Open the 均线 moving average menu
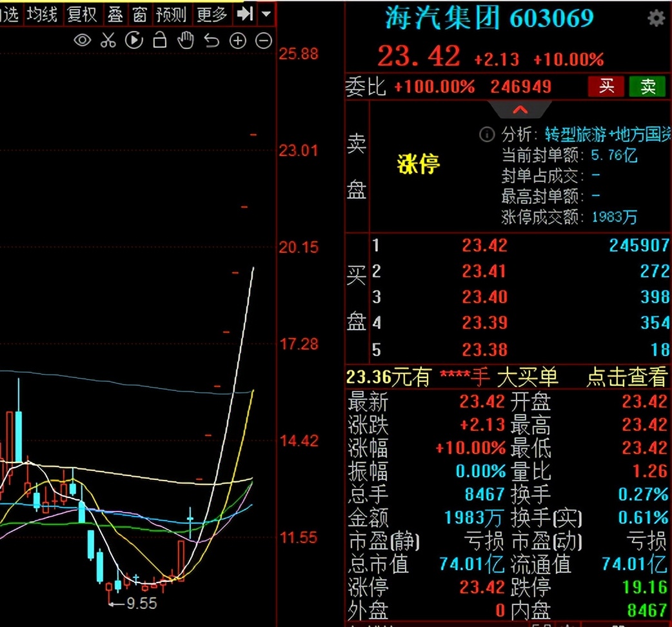Image resolution: width=672 pixels, height=627 pixels. point(42,15)
